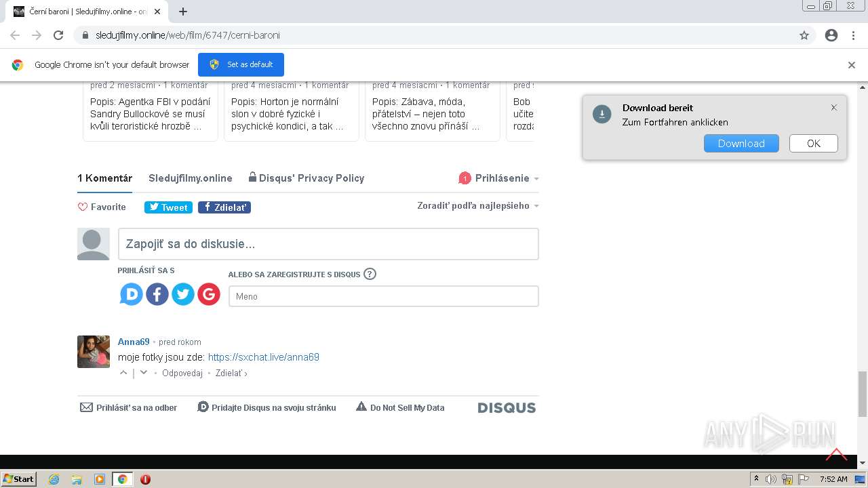Expand the Prihlásenie login dropdown
This screenshot has height=488, width=868.
pos(499,178)
